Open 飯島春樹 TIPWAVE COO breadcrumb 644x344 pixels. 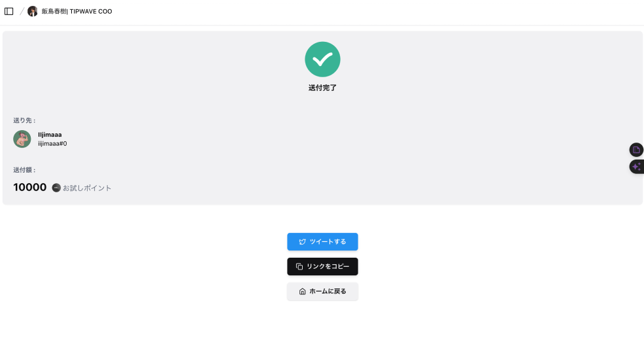coord(76,11)
